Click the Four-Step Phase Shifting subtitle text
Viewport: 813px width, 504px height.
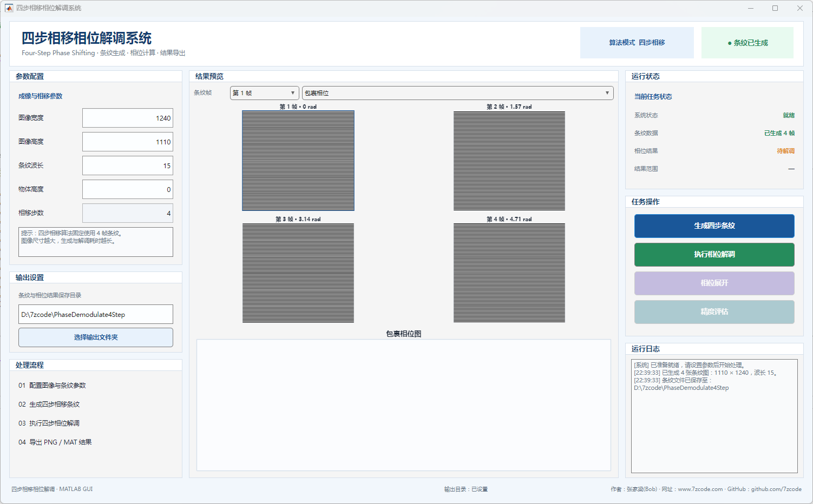click(x=103, y=53)
